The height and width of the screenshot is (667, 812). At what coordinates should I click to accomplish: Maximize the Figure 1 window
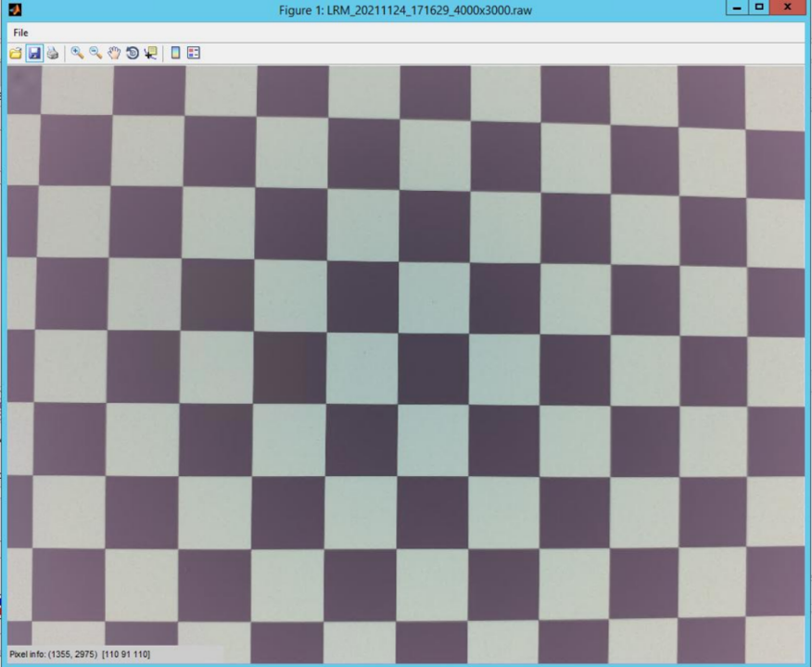(759, 7)
